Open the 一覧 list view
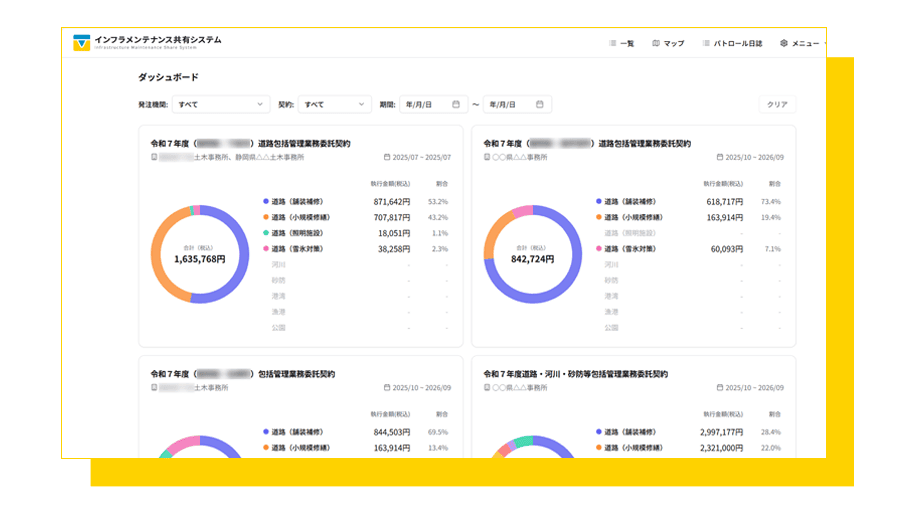Screen dimensions: 916x515 (x=622, y=43)
